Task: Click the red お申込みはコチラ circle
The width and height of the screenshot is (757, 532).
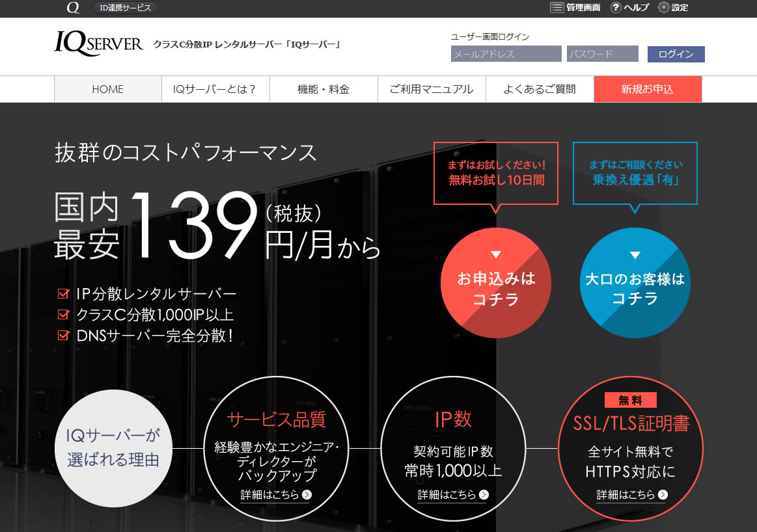Action: (496, 283)
